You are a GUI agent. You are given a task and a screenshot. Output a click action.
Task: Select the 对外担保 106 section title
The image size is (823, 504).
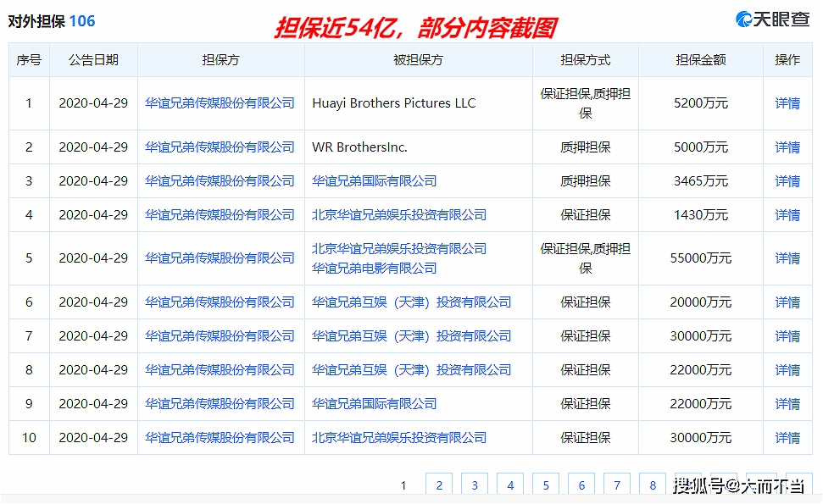52,21
